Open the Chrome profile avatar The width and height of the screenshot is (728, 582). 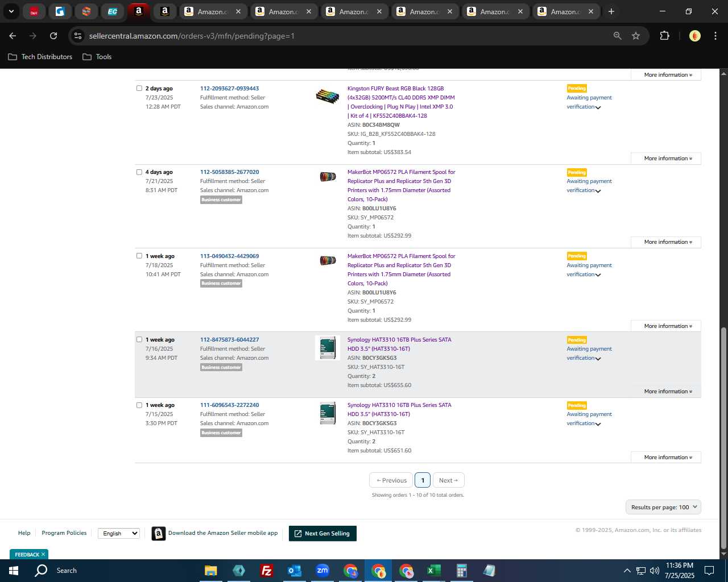tap(695, 36)
